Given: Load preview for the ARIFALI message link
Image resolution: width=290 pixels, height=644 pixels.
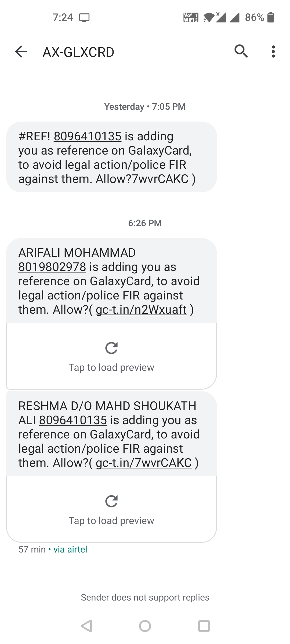Looking at the screenshot, I should point(111,367).
